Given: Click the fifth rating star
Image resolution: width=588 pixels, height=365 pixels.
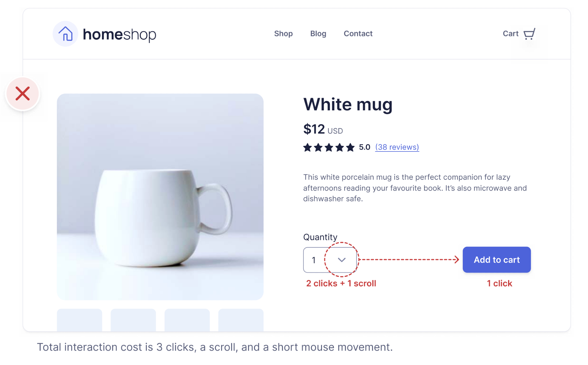Looking at the screenshot, I should pyautogui.click(x=350, y=147).
